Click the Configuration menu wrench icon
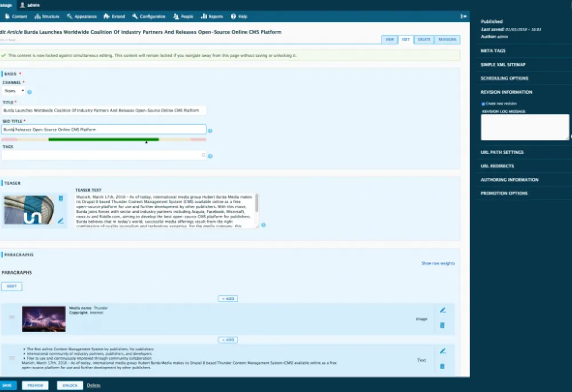 [x=135, y=16]
